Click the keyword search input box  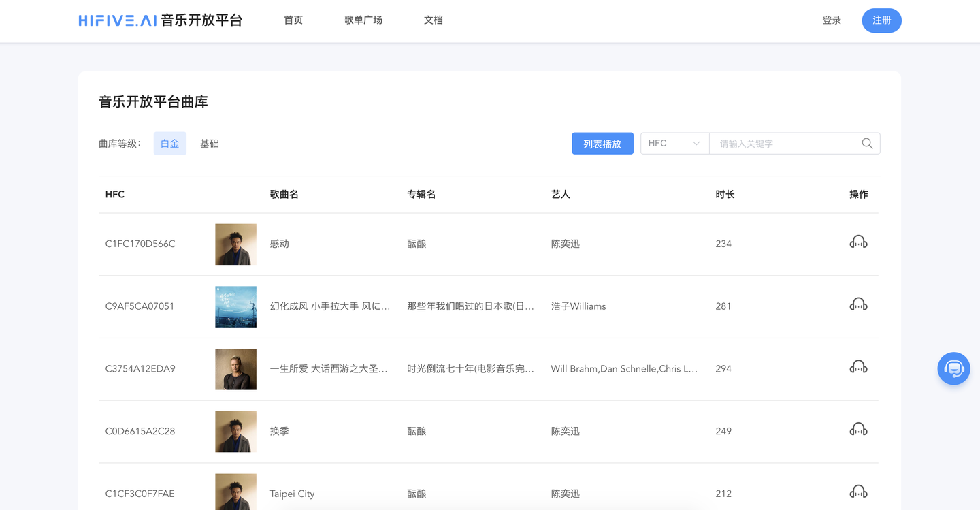[783, 143]
